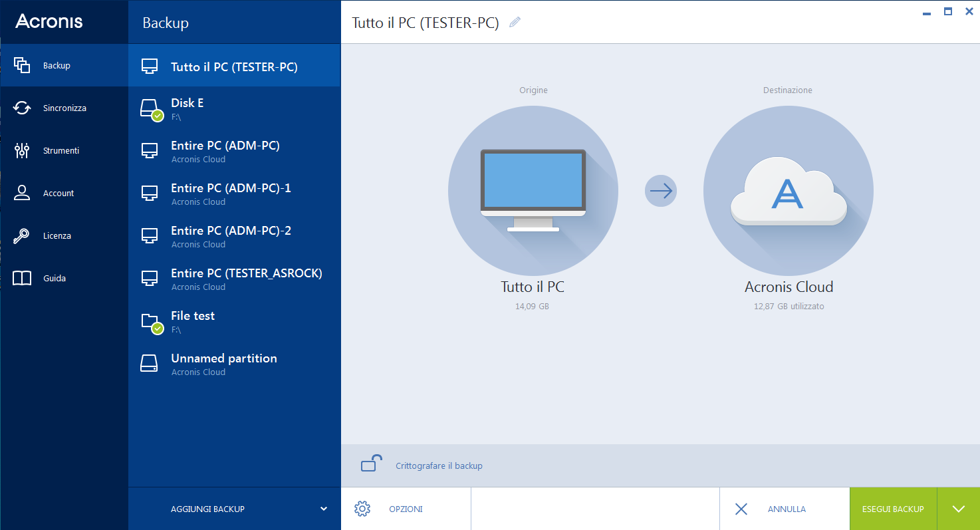
Task: Click the ANNULLA button
Action: [x=785, y=509]
